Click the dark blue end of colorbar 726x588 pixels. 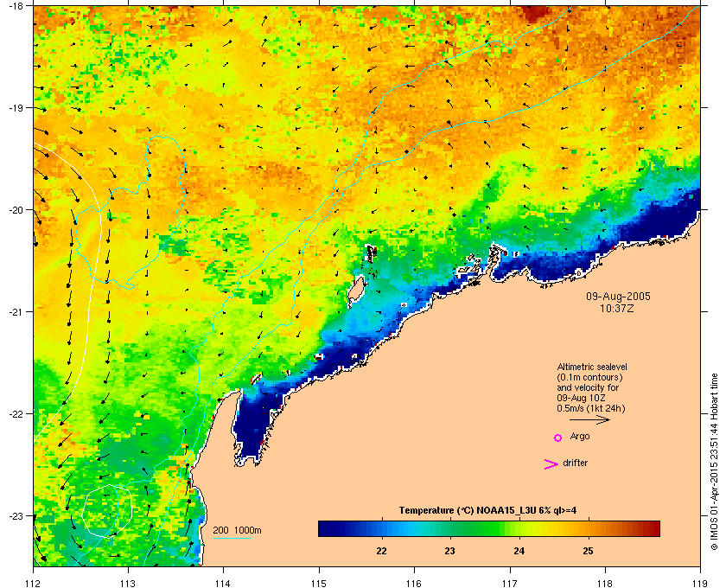327,528
